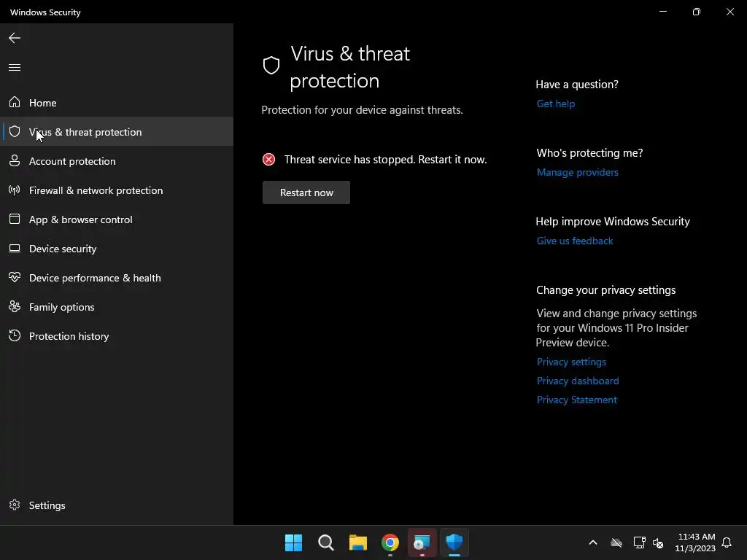Viewport: 747px width, 560px height.
Task: Open the pinned app next to Chrome
Action: tap(422, 542)
